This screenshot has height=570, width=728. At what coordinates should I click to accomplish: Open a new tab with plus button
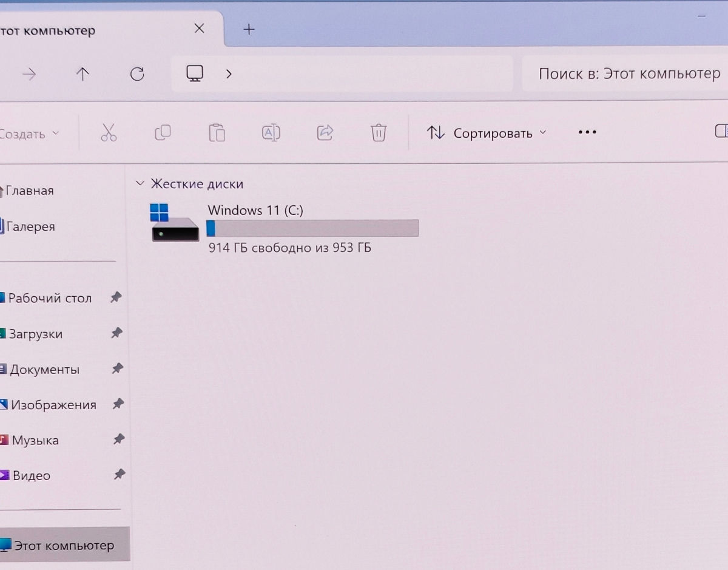(x=249, y=29)
